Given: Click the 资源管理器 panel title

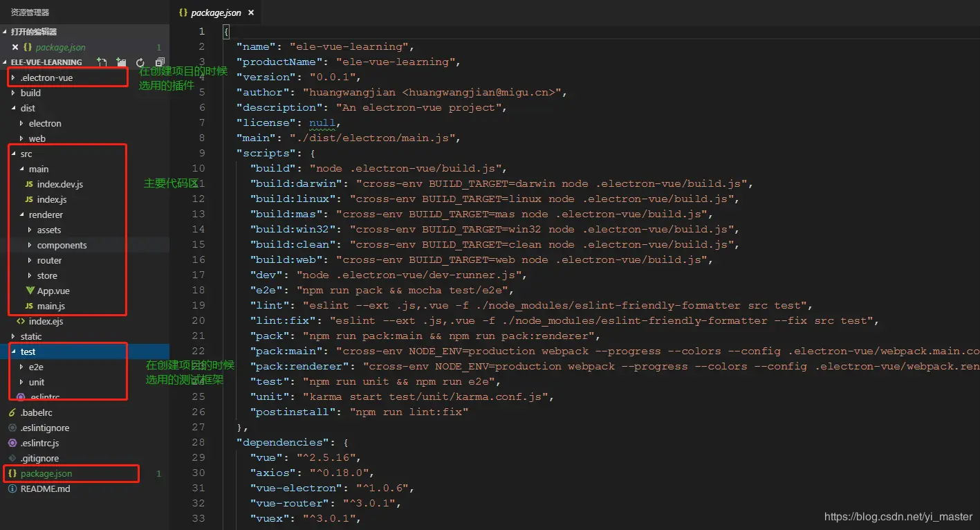Looking at the screenshot, I should (30, 12).
